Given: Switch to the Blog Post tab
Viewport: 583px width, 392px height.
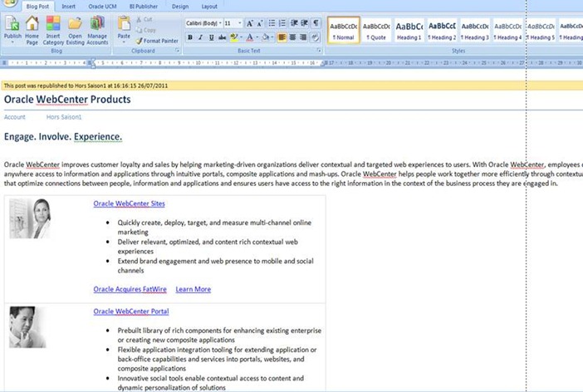Looking at the screenshot, I should tap(37, 7).
